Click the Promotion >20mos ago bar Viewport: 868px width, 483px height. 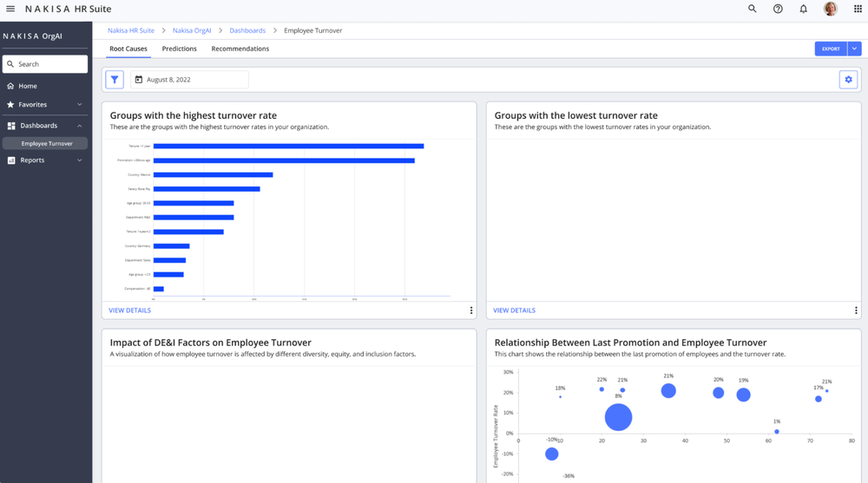pos(284,160)
